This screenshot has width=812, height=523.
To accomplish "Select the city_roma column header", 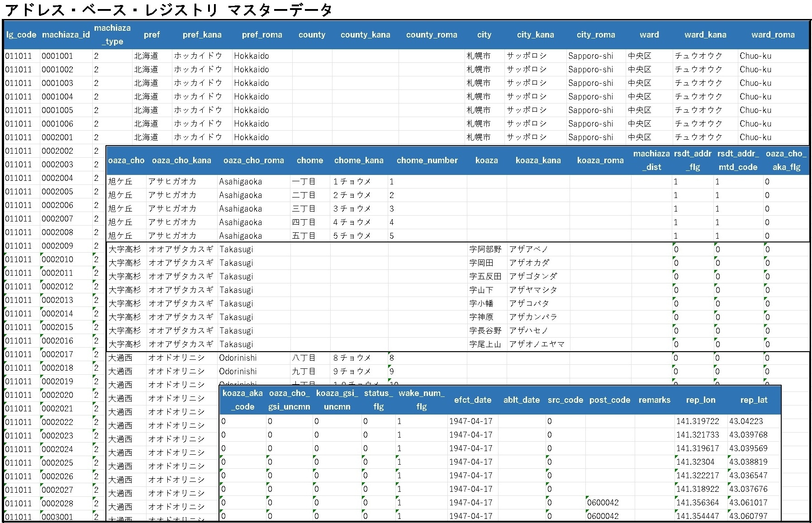I will 595,35.
